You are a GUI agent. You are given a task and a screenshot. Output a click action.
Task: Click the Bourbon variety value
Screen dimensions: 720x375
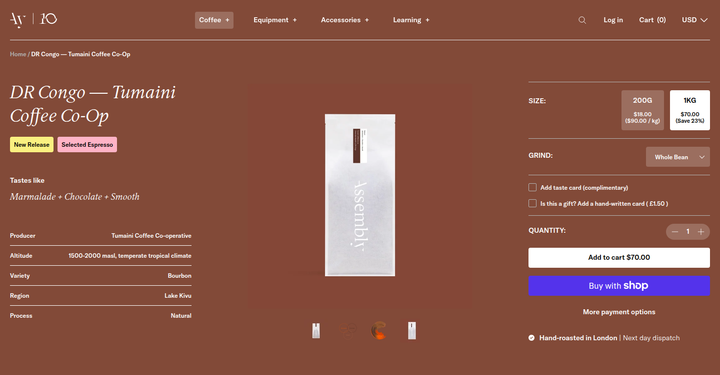(x=180, y=276)
